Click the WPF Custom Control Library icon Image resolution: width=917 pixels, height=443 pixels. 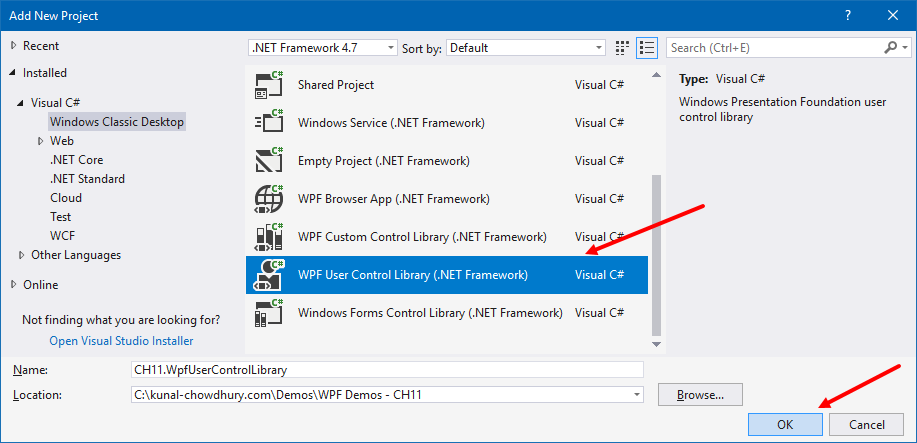click(x=270, y=237)
